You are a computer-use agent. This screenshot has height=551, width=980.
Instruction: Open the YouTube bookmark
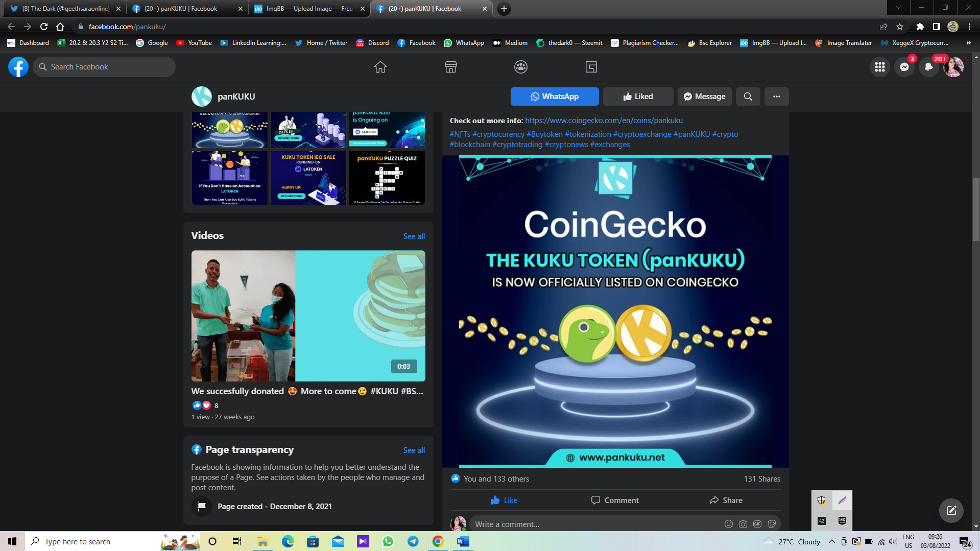click(194, 43)
